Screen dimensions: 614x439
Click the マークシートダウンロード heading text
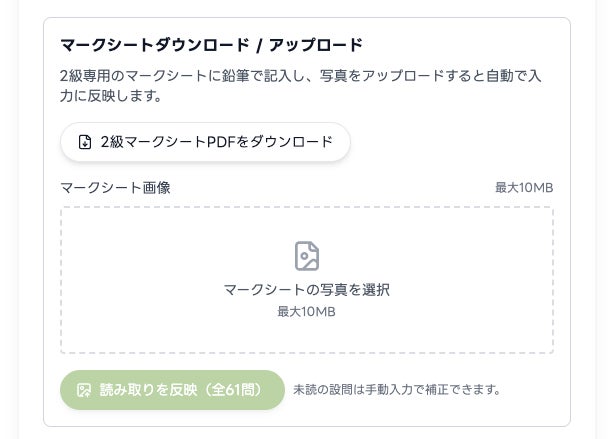click(x=150, y=45)
